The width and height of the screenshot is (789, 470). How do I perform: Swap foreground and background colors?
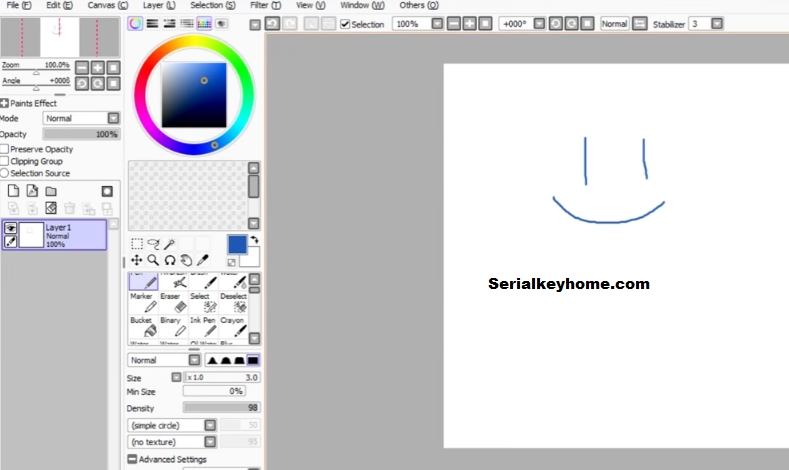point(255,240)
